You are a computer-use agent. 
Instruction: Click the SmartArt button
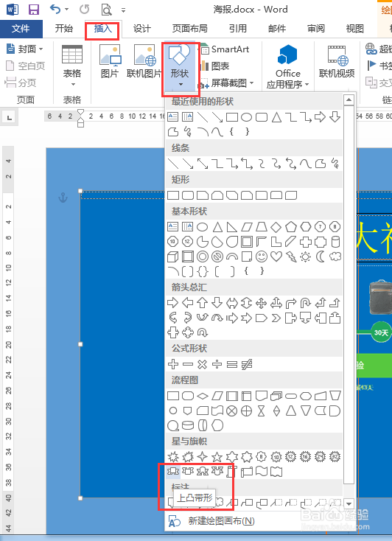[225, 49]
